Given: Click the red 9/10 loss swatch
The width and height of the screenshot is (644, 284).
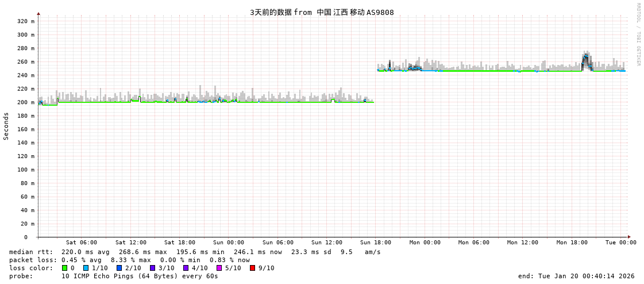Looking at the screenshot, I should tap(252, 268).
